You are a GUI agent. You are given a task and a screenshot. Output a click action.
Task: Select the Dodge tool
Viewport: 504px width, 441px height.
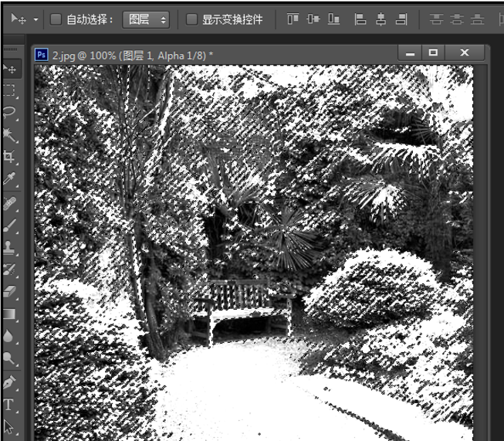click(x=9, y=358)
